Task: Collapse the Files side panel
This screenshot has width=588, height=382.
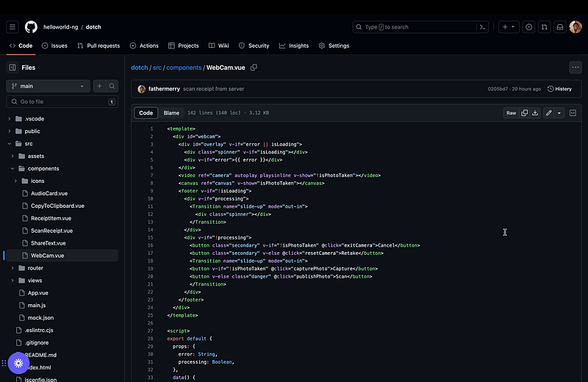Action: (x=12, y=68)
